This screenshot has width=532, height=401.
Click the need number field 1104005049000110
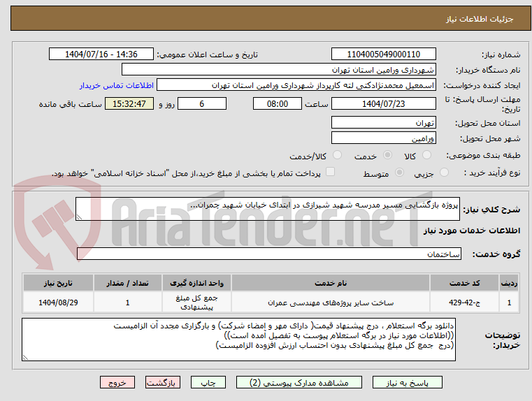tap(383, 54)
